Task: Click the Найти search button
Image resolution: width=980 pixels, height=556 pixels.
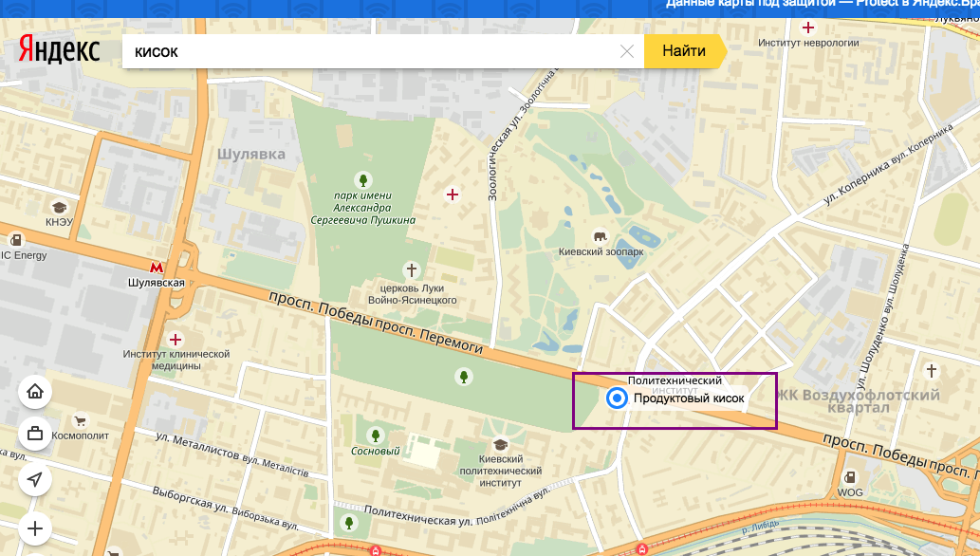Action: (685, 50)
